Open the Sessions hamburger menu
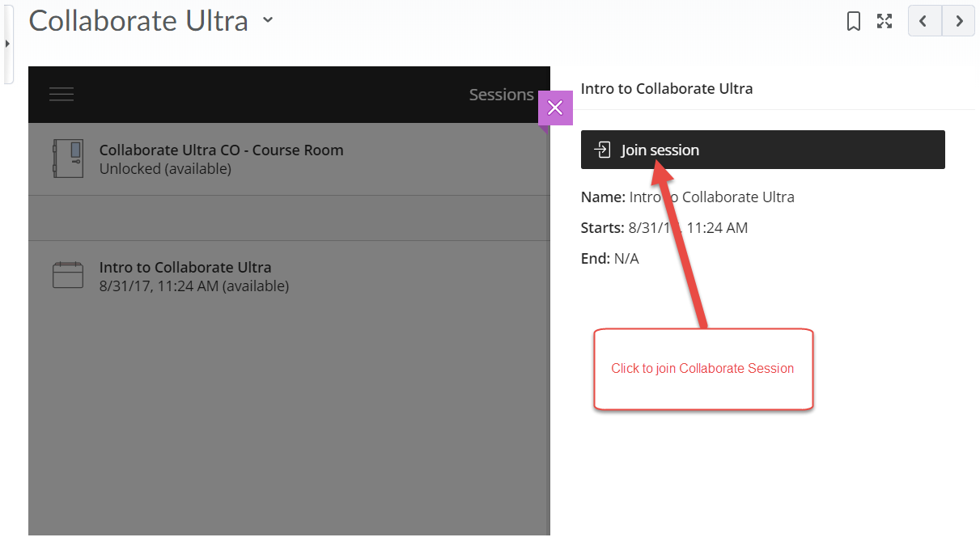 tap(62, 94)
